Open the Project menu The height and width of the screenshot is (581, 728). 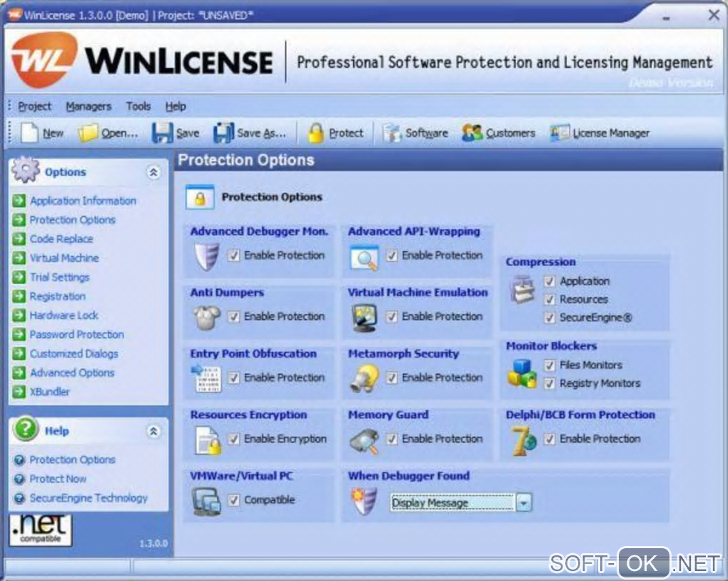[35, 107]
